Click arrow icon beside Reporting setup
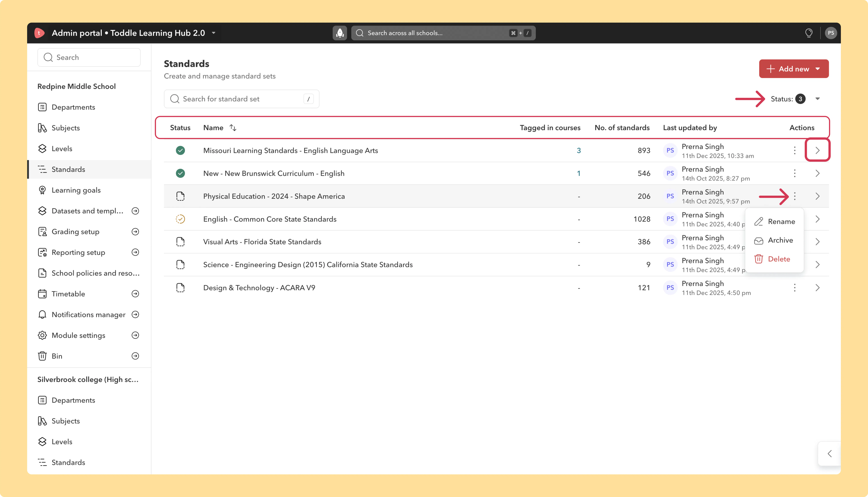The image size is (868, 497). 135,252
